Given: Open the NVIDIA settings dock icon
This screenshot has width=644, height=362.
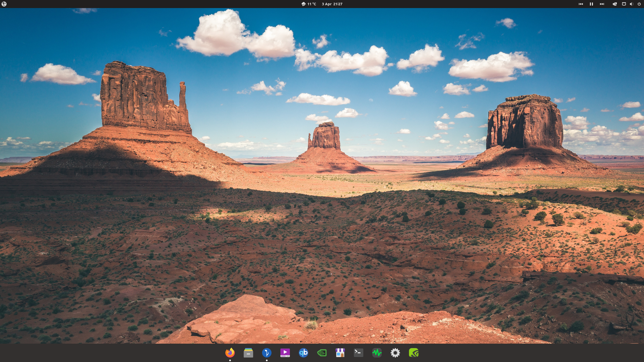Looking at the screenshot, I should pyautogui.click(x=322, y=353).
